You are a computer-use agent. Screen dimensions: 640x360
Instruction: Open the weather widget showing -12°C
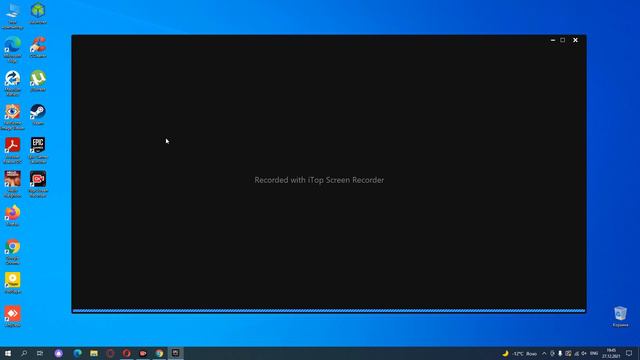click(x=519, y=353)
